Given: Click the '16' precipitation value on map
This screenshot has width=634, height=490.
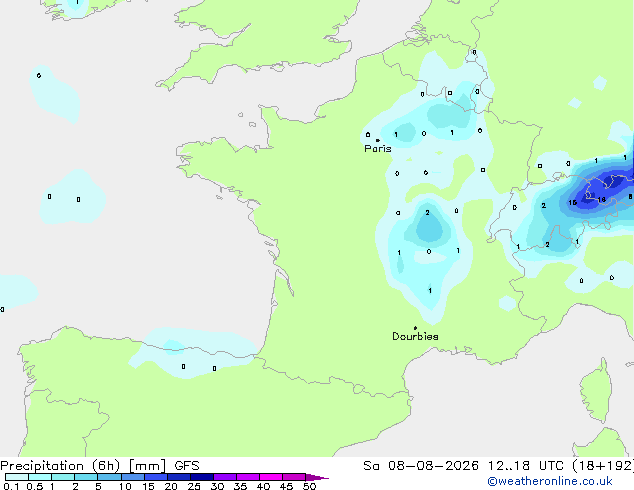Looking at the screenshot, I should 602,200.
